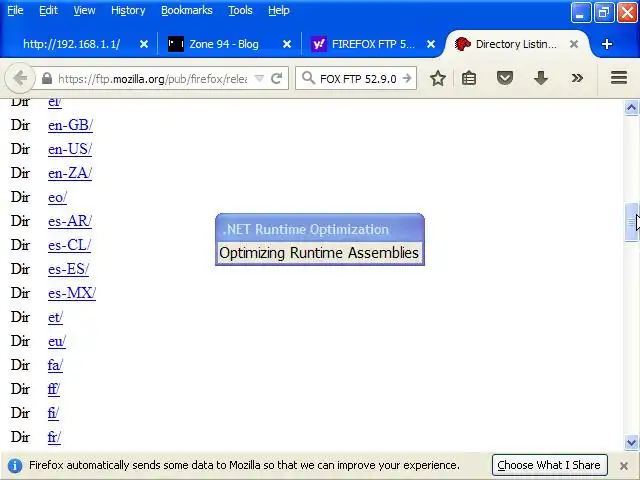
Task: Open the View menu
Action: pyautogui.click(x=84, y=10)
